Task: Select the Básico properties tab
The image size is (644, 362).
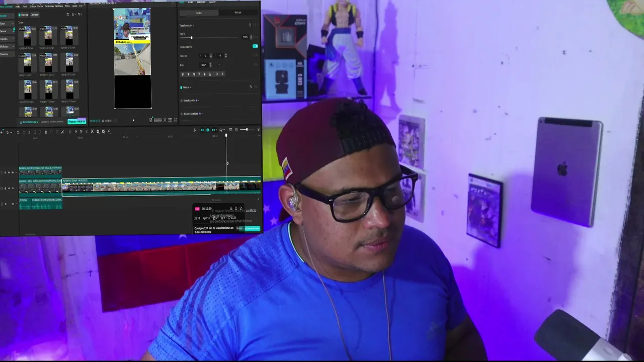Action: point(199,13)
